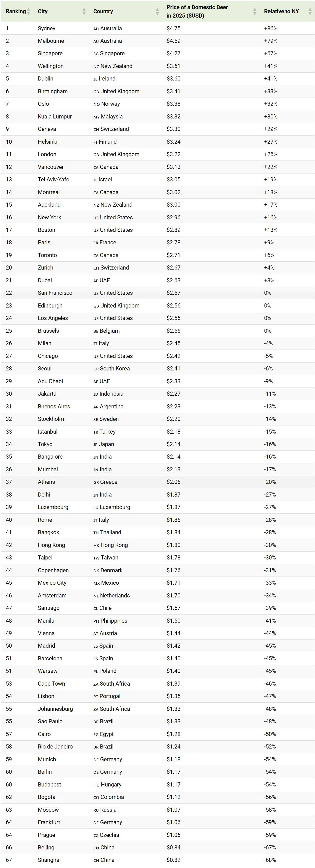Image resolution: width=315 pixels, height=868 pixels.
Task: Click sort arrows in the beer price column header
Action: [x=255, y=11]
